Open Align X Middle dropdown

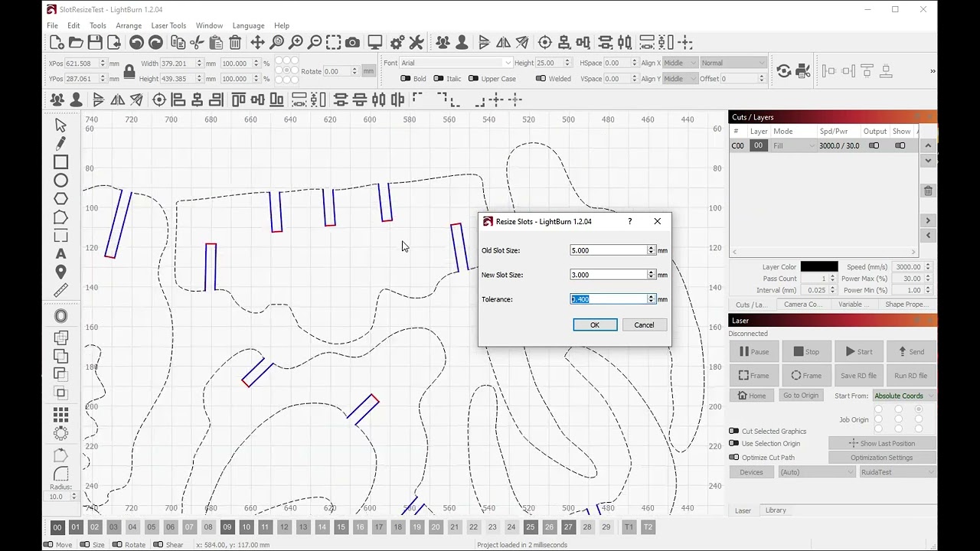click(679, 63)
